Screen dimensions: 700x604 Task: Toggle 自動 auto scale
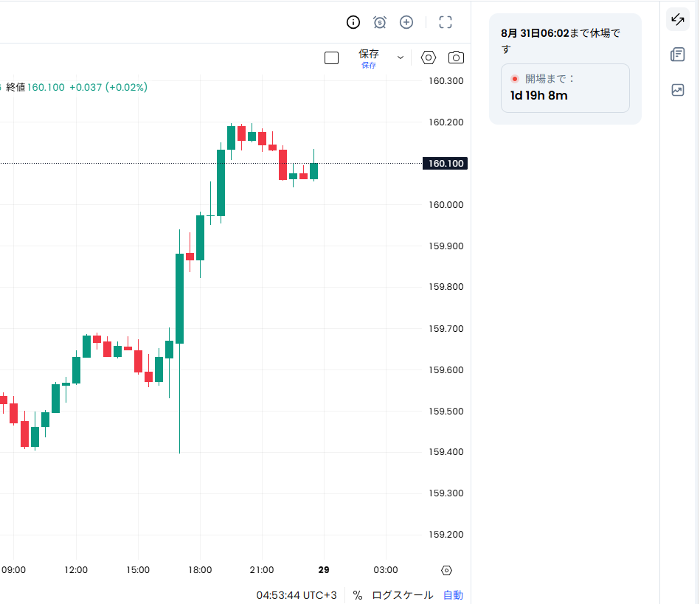[453, 595]
